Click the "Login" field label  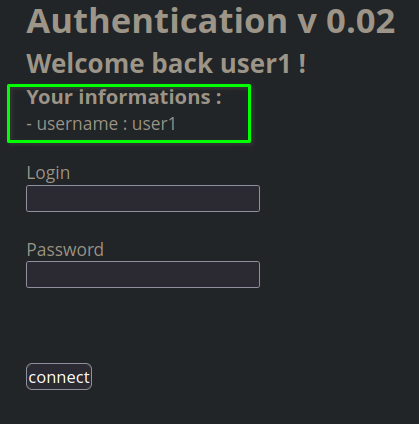coord(48,173)
